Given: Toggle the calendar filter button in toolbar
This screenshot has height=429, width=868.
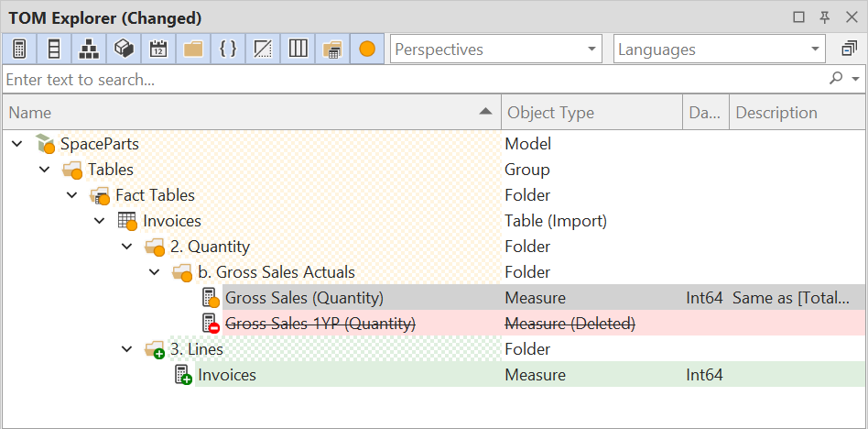Looking at the screenshot, I should 158,49.
